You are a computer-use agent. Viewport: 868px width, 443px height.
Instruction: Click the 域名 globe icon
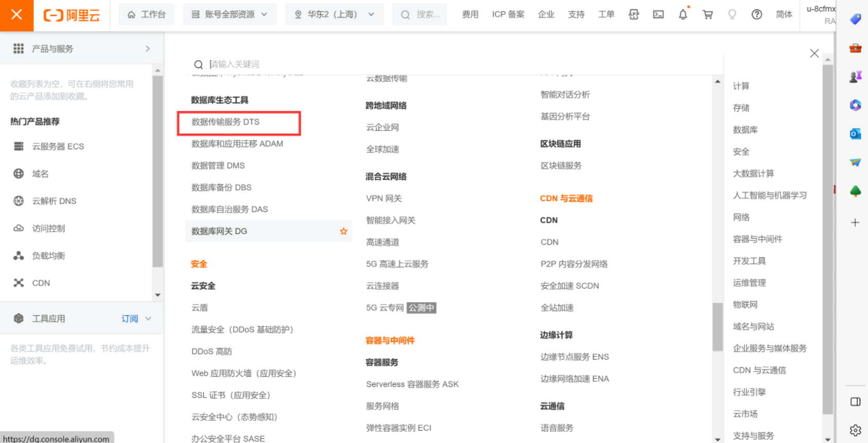pyautogui.click(x=19, y=173)
